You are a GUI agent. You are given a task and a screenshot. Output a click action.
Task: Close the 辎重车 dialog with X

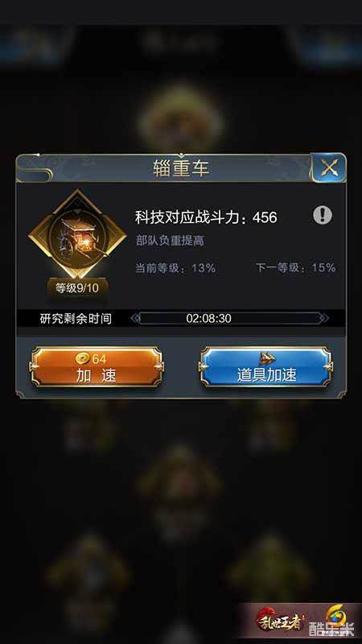point(328,167)
